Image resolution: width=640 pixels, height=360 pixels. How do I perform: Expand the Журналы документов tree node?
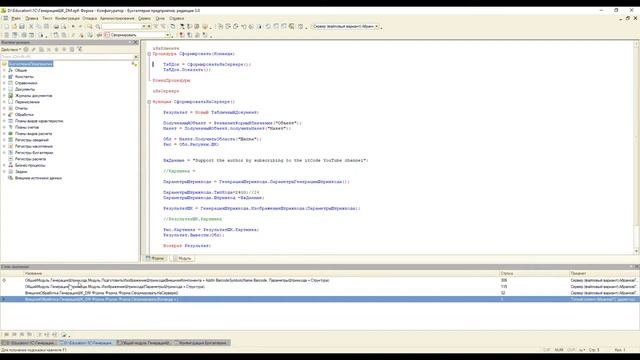pyautogui.click(x=4, y=96)
